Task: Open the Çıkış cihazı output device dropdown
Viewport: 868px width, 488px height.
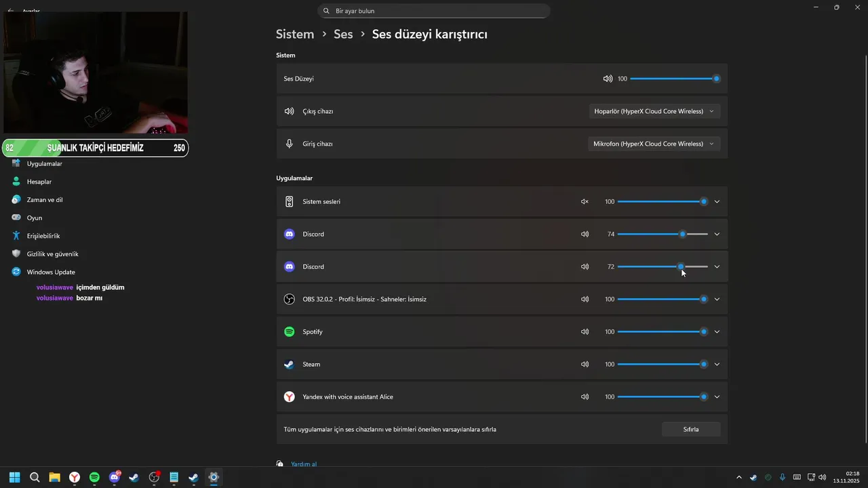Action: 654,111
